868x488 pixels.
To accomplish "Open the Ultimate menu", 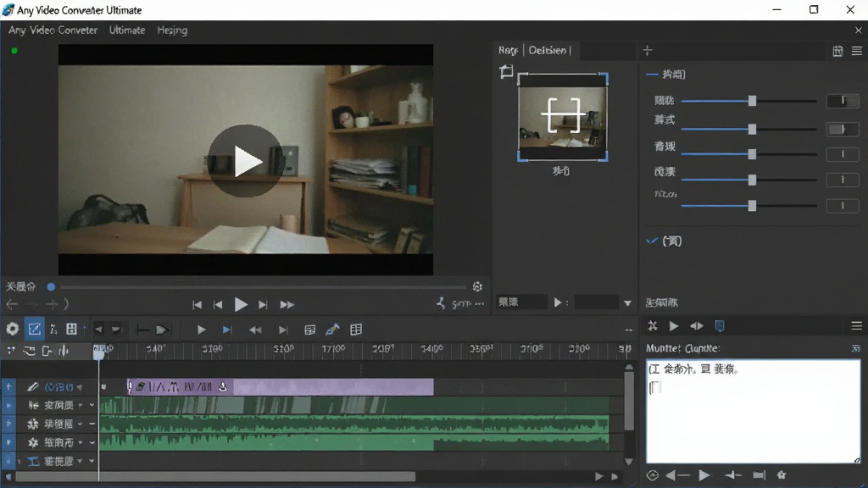I will [x=127, y=30].
